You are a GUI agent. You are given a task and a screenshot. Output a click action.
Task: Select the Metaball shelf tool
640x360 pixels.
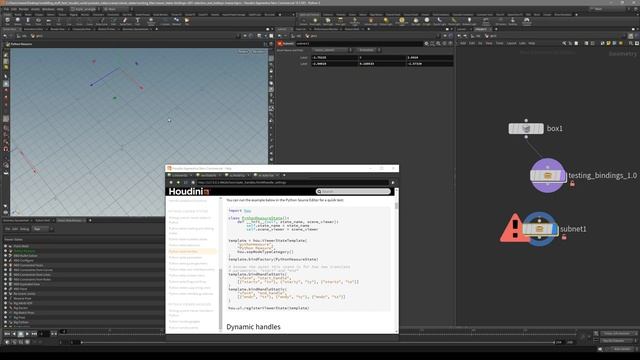coord(176,20)
